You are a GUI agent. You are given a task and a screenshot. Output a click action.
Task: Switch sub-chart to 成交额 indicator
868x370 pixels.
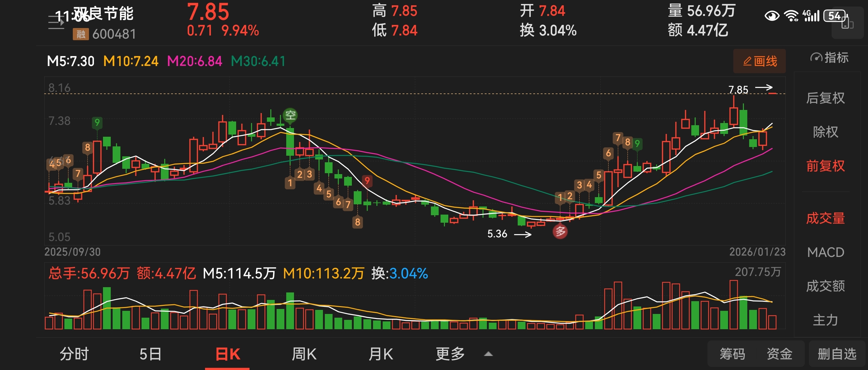pyautogui.click(x=825, y=286)
